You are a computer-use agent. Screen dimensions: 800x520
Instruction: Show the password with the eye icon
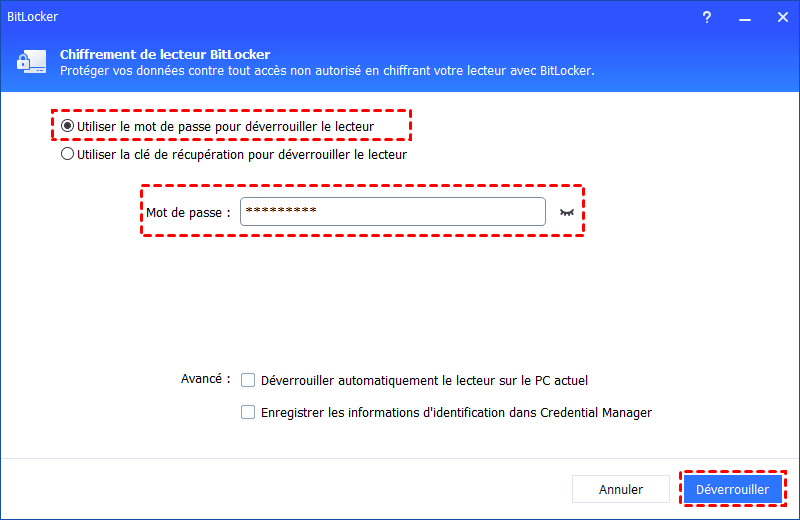[568, 212]
